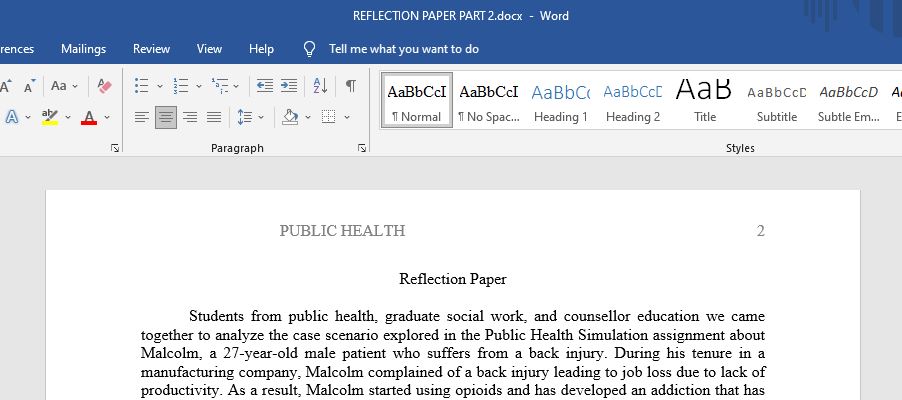The height and width of the screenshot is (400, 902).
Task: Open the Change Case menu
Action: (64, 86)
